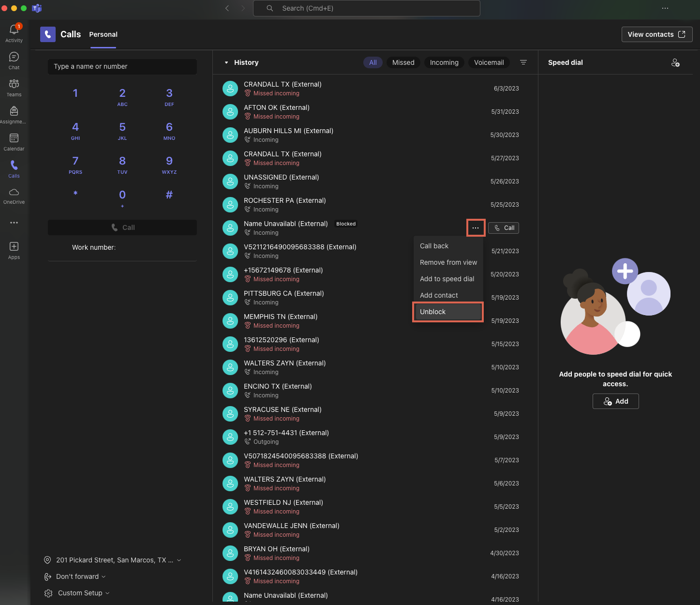700x605 pixels.
Task: Open the Activity feed in the sidebar
Action: point(14,33)
